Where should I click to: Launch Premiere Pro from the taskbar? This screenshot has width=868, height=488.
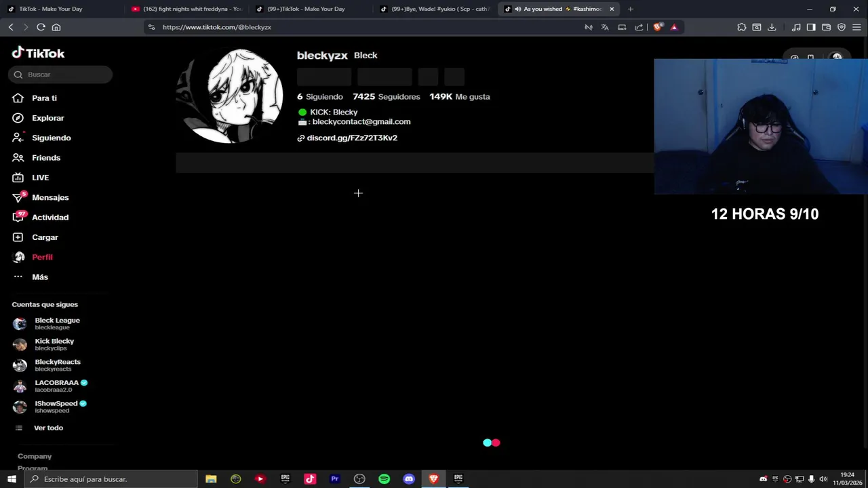pyautogui.click(x=334, y=479)
